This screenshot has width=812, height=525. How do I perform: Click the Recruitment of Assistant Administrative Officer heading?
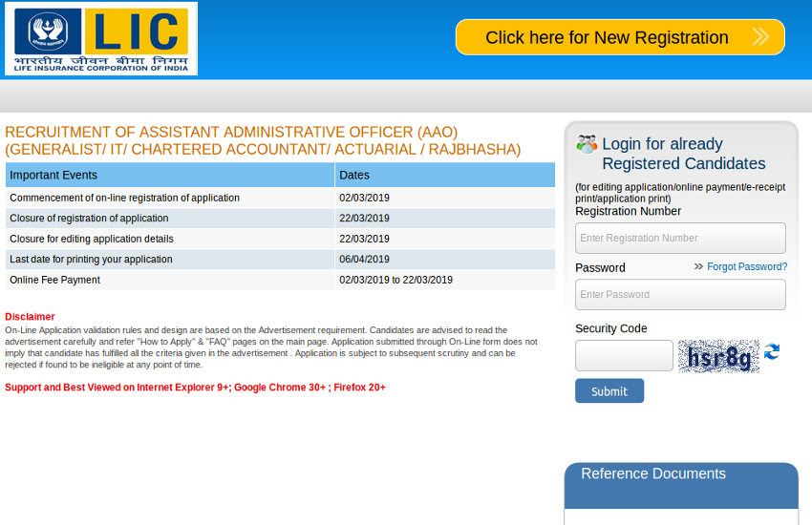click(x=263, y=140)
